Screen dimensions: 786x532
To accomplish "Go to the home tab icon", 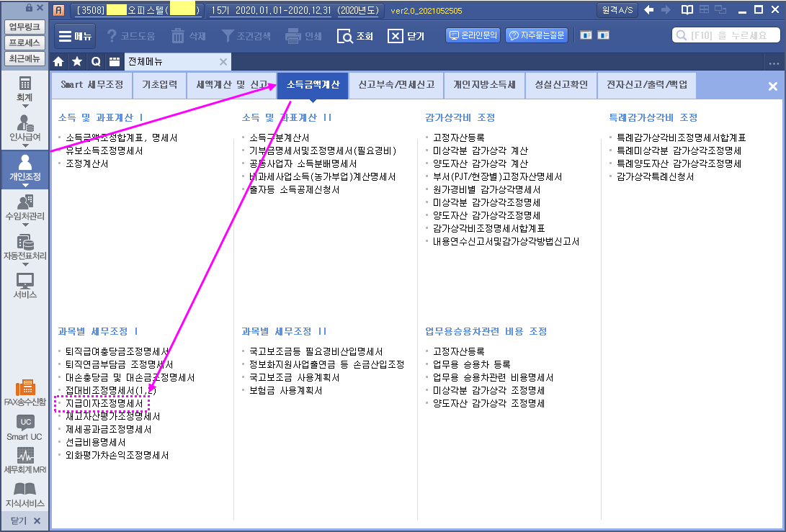I will 58,62.
